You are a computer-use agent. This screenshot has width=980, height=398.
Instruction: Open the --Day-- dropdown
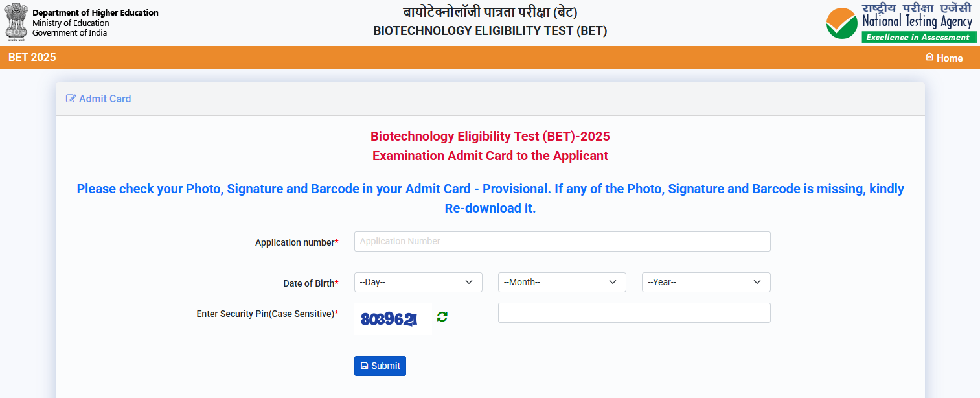coord(418,282)
